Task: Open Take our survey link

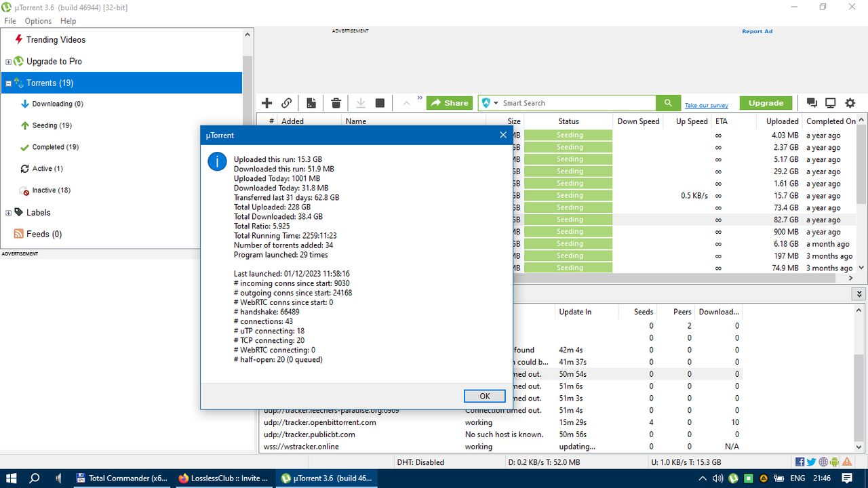Action: click(x=707, y=105)
